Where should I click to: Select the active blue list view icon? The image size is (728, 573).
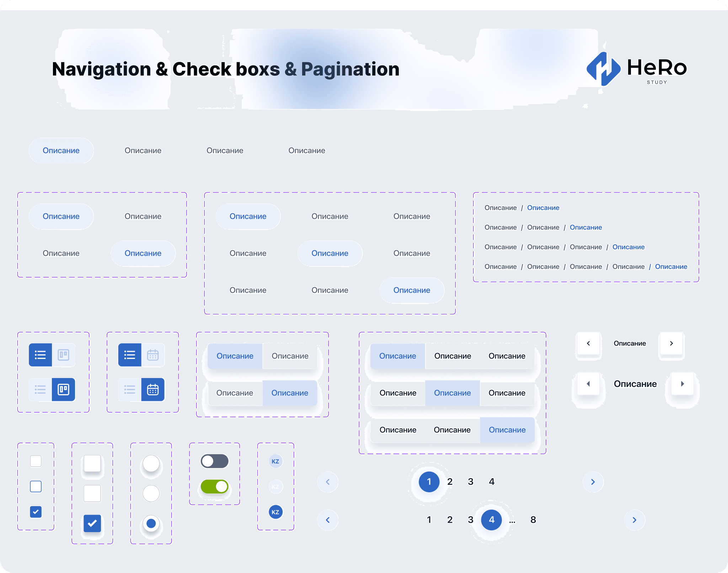pos(40,355)
